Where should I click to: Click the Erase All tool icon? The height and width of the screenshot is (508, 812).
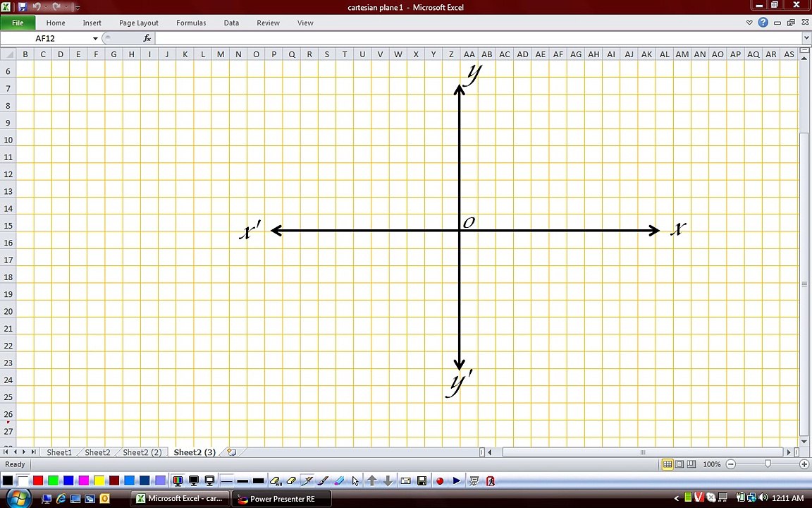pos(276,481)
